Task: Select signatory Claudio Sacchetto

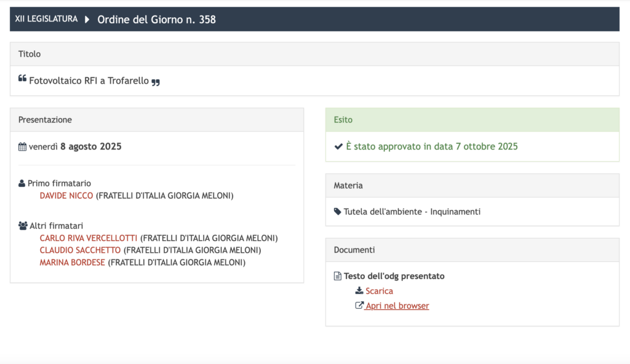Action: click(81, 250)
